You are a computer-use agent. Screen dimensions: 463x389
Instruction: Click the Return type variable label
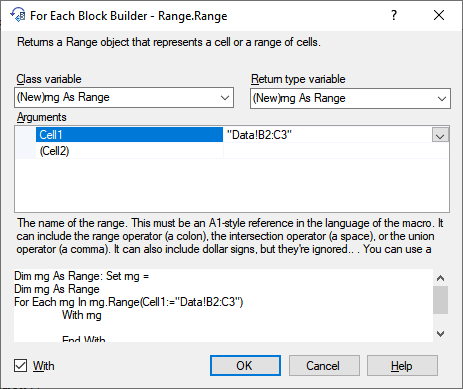click(x=298, y=79)
